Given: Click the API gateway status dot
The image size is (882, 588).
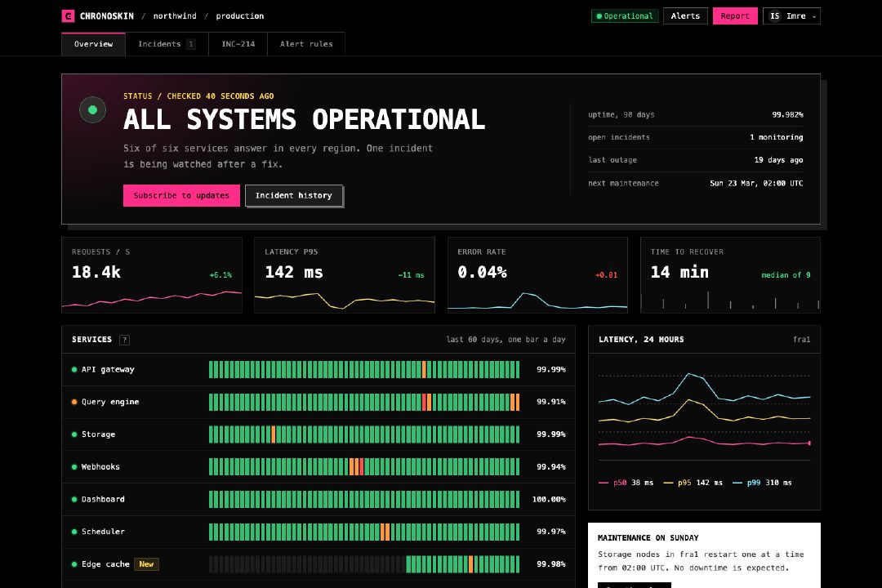Looking at the screenshot, I should point(74,370).
